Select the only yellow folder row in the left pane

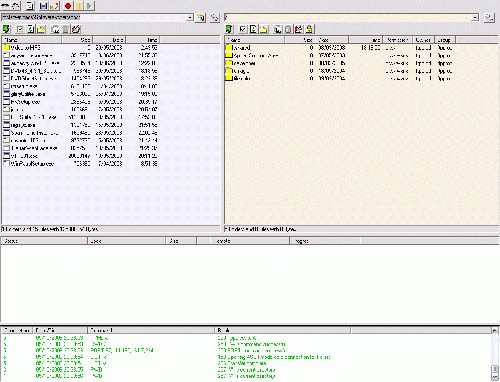(80, 48)
